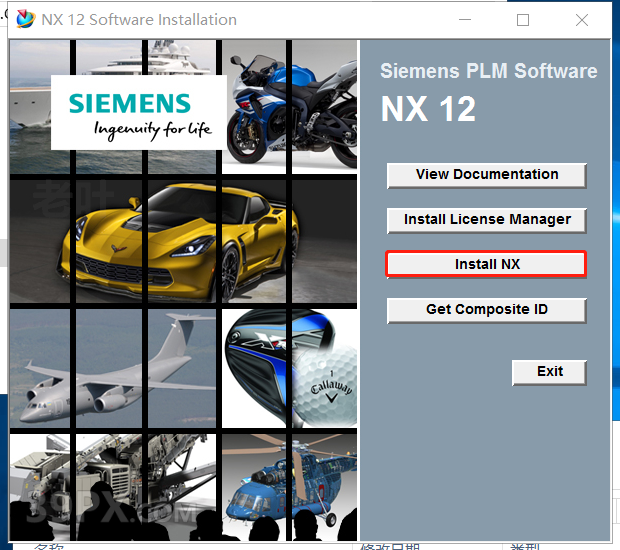Open Install License Manager
This screenshot has height=550, width=620.
click(x=486, y=220)
